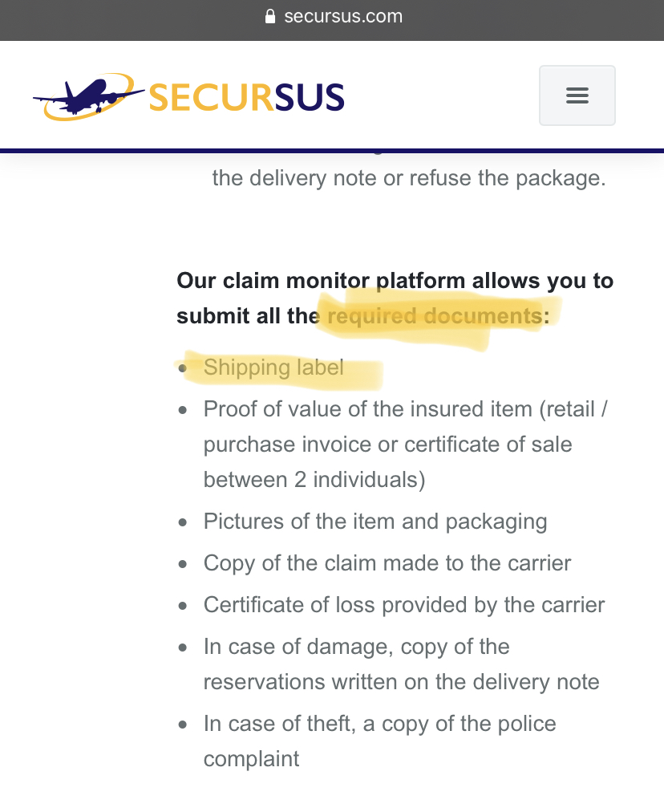
Task: Tap the padlock icon in address bar
Action: pos(270,17)
